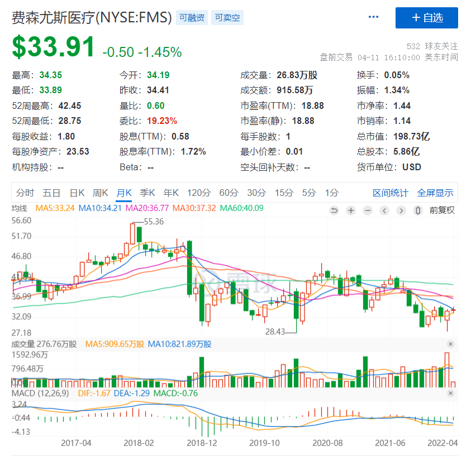Screen dimensions: 476x456
Task: Click the 2020-08 date axis label
Action: [327, 443]
